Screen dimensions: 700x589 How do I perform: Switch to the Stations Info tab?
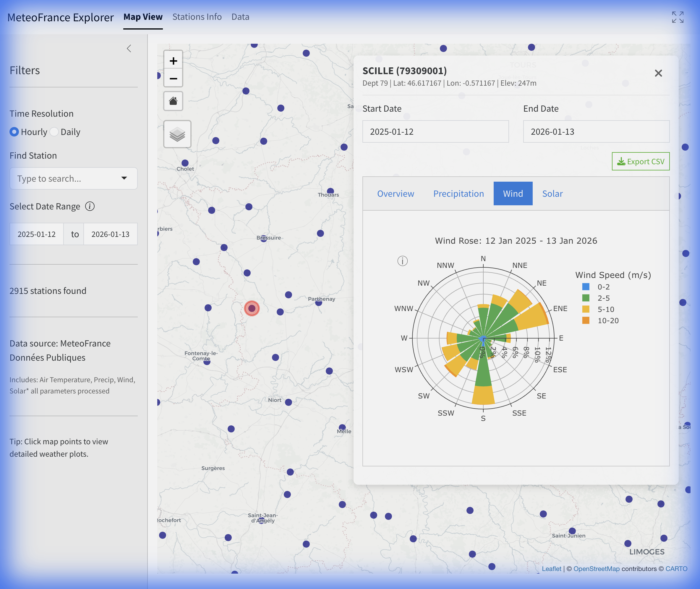[197, 17]
